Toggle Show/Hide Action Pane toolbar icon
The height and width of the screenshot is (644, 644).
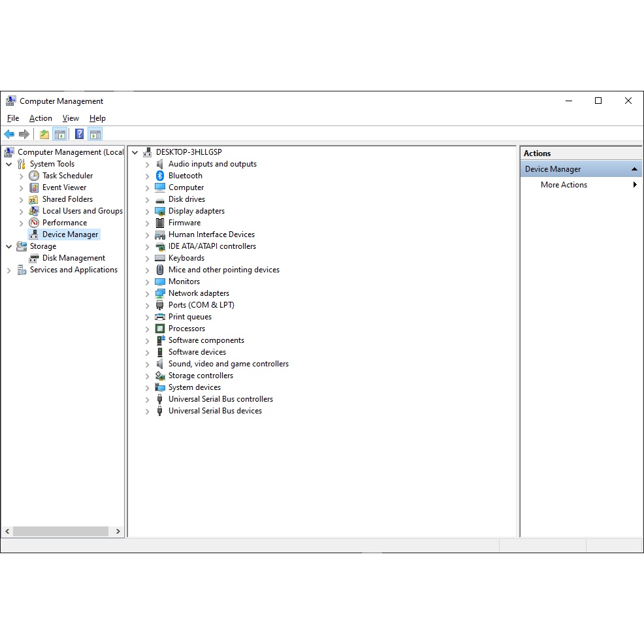click(x=95, y=135)
